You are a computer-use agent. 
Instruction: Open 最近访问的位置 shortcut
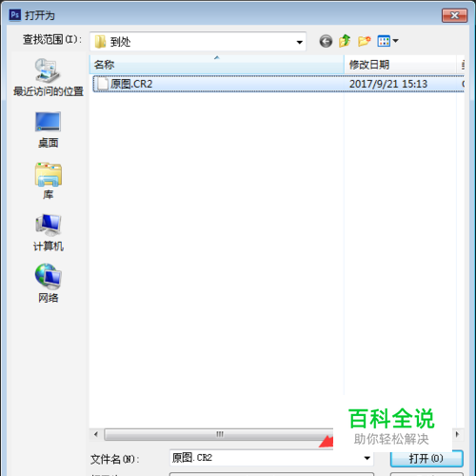coord(48,77)
